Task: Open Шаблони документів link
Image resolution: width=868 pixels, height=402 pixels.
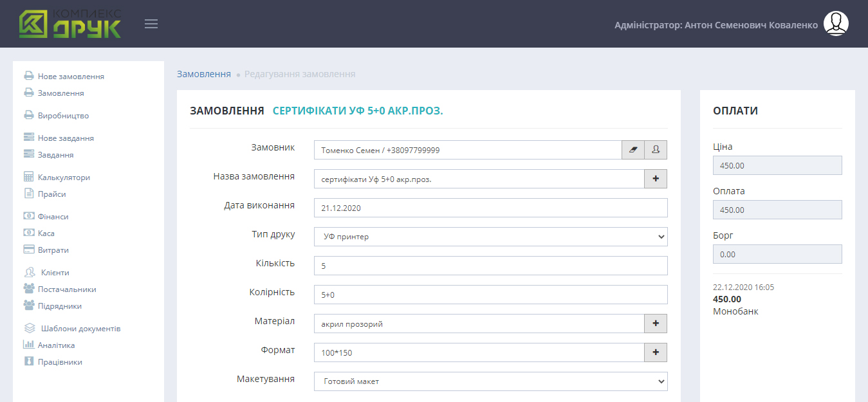Action: coord(80,329)
